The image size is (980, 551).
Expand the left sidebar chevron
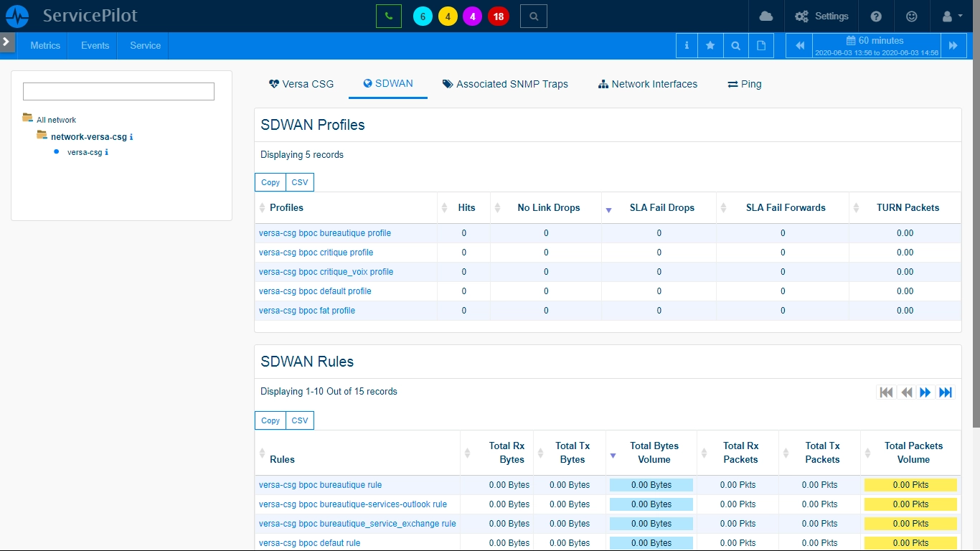(x=7, y=42)
